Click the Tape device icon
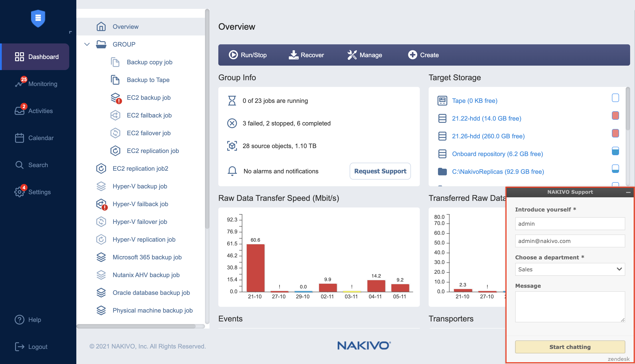Screen dimensions: 635x364 (442, 100)
